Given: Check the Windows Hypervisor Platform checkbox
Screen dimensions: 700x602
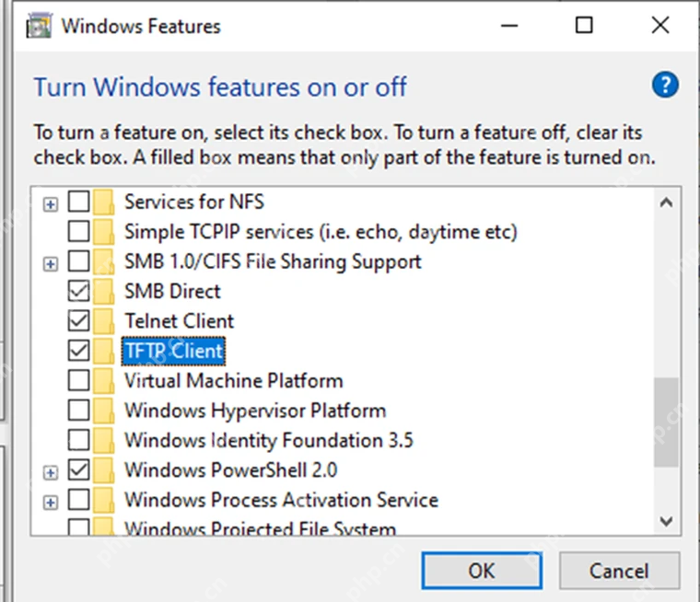Looking at the screenshot, I should pos(78,411).
